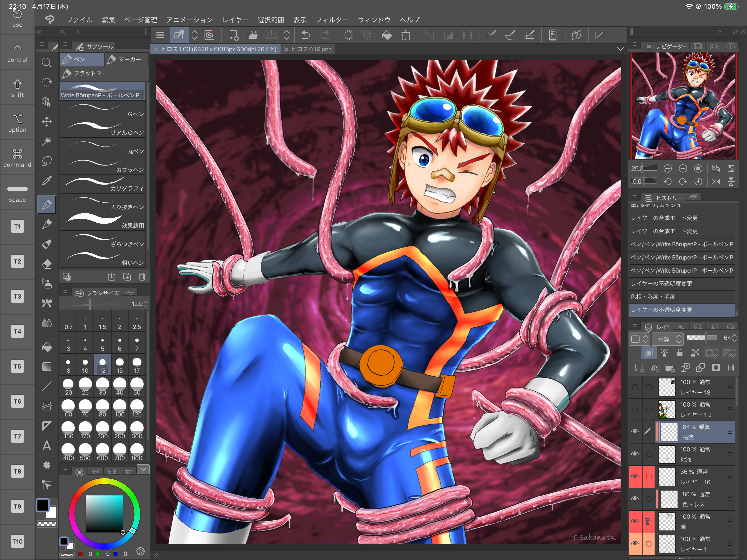Delete layer with trash icon
747x560 pixels.
tap(731, 367)
